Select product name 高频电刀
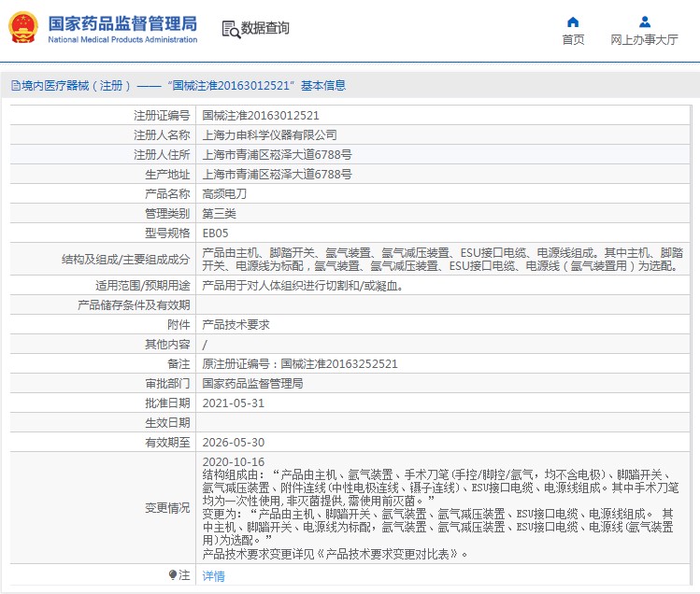700x594 pixels. 224,194
